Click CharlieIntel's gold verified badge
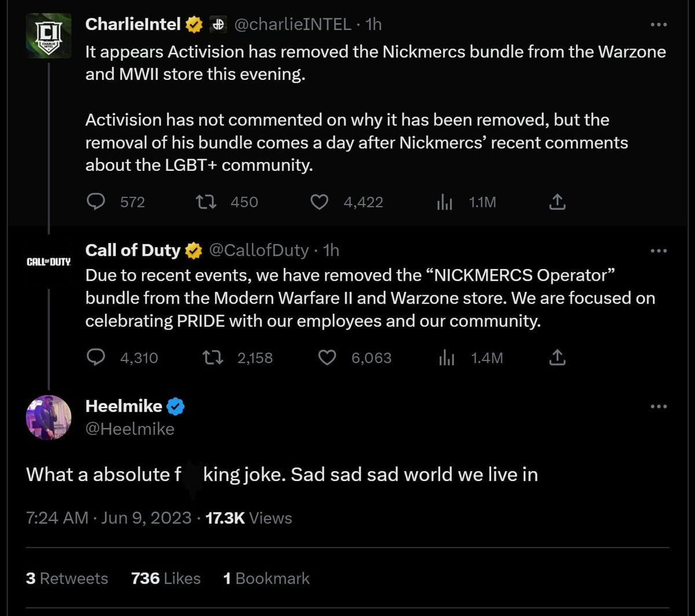This screenshot has width=695, height=616. pos(193,24)
